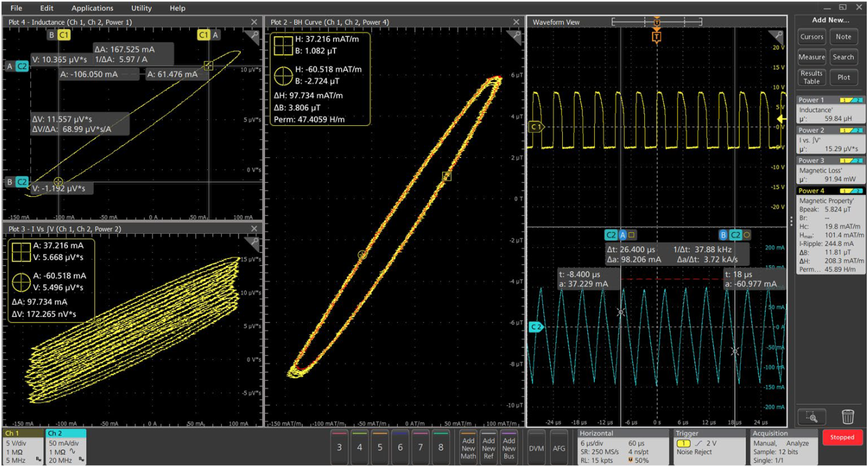Click the trash icon to delete badges
The image size is (868, 467).
click(x=849, y=416)
